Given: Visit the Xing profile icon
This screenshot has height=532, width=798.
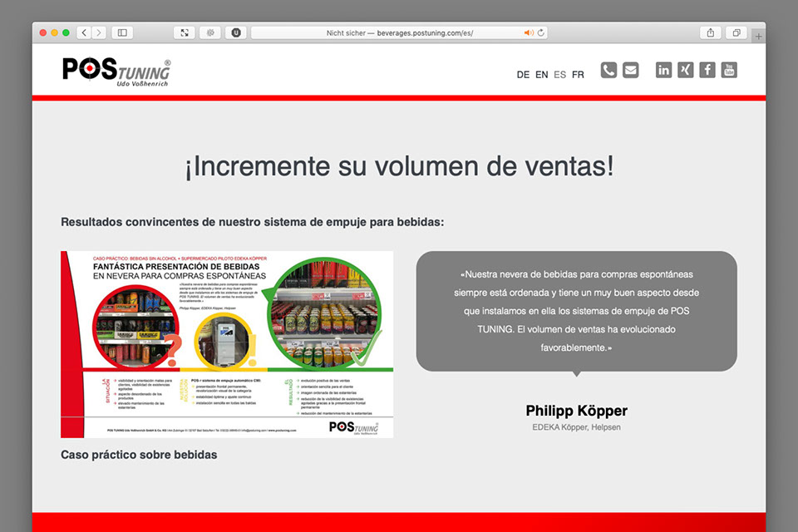Looking at the screenshot, I should tap(686, 71).
